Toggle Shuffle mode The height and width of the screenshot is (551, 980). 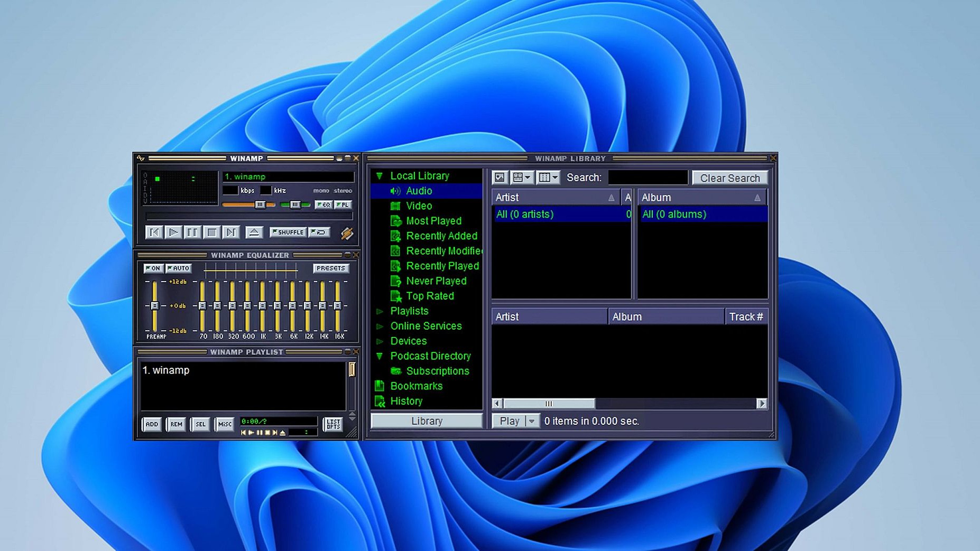(288, 232)
